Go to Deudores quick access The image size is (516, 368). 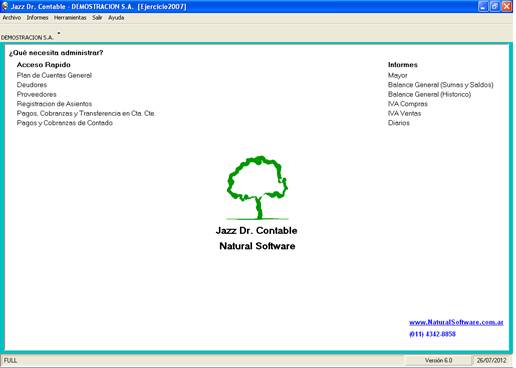[32, 85]
